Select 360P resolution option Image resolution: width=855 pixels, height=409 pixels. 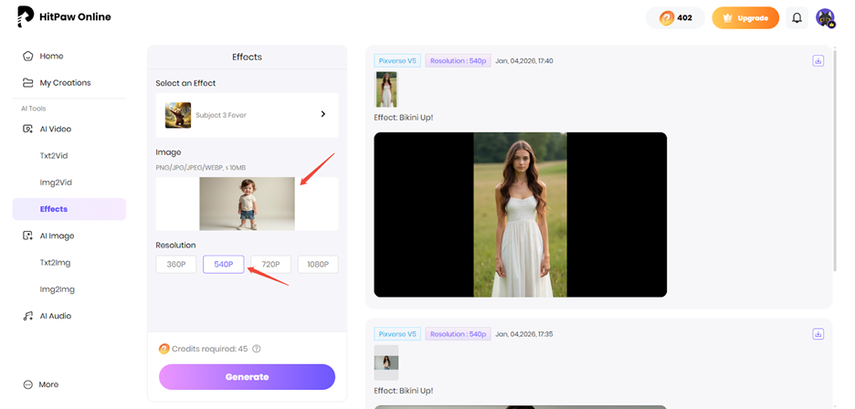(176, 264)
